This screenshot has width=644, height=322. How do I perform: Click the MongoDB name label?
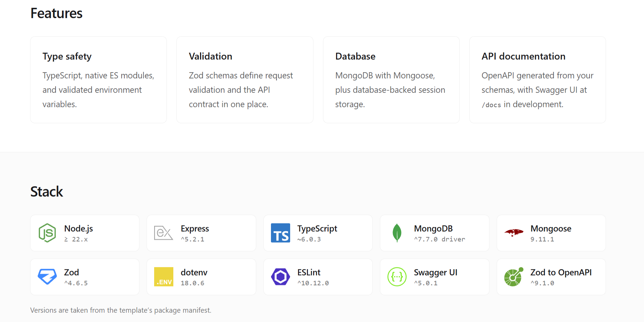coord(433,228)
